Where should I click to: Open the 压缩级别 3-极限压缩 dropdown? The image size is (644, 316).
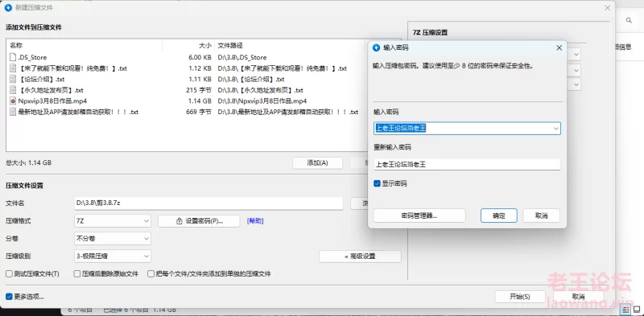(x=113, y=256)
